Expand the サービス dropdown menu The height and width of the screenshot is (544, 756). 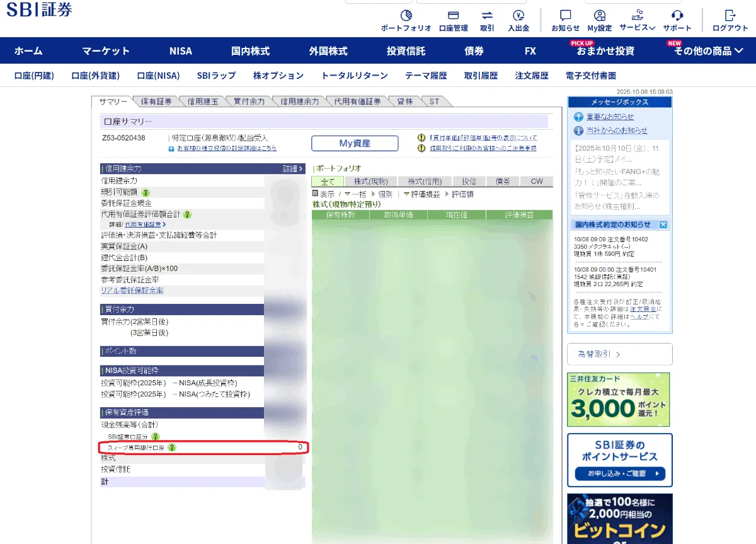[637, 27]
